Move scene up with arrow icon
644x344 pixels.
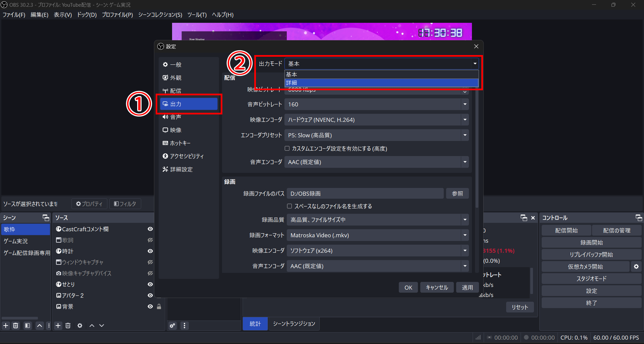tap(40, 326)
